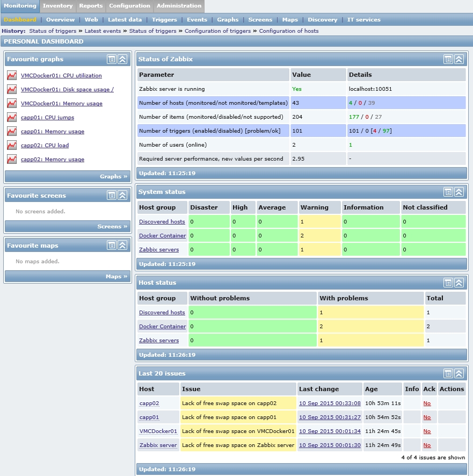The width and height of the screenshot is (473, 476).
Task: Open the Maps submenu item
Action: pyautogui.click(x=290, y=20)
